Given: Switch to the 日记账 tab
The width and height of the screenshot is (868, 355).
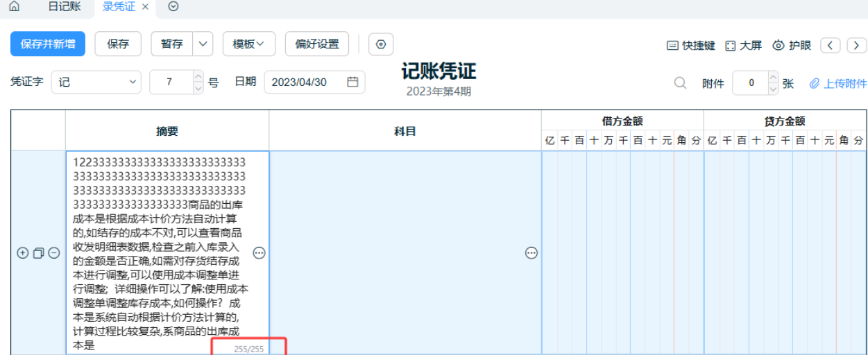Looking at the screenshot, I should coord(64,7).
